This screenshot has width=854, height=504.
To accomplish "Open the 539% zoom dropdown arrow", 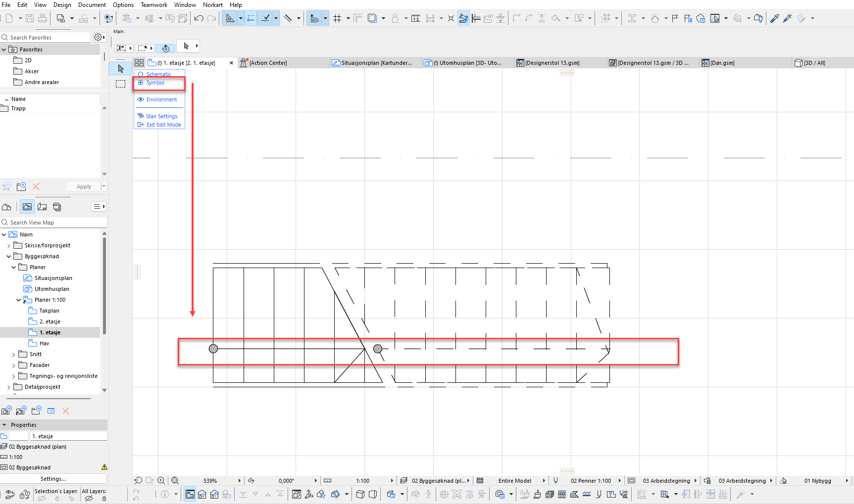I will [x=239, y=481].
